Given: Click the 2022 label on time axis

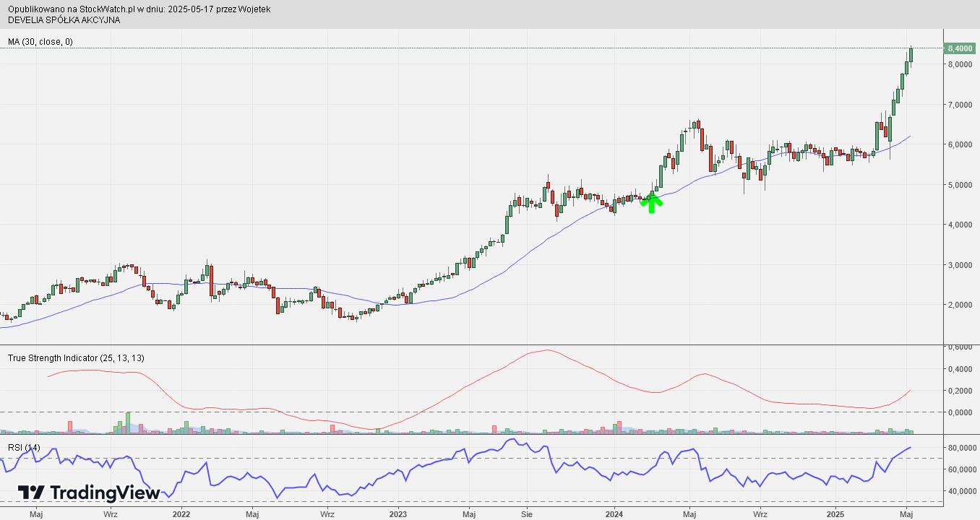Looking at the screenshot, I should point(181,514).
